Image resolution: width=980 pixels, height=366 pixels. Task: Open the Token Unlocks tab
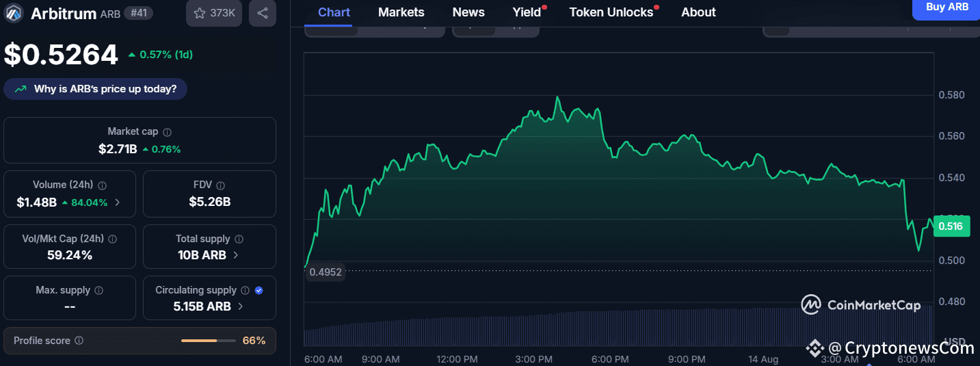click(611, 12)
